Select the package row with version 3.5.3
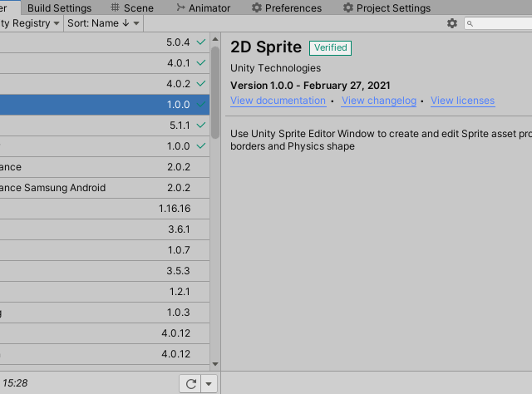Image resolution: width=532 pixels, height=394 pixels. [x=105, y=271]
